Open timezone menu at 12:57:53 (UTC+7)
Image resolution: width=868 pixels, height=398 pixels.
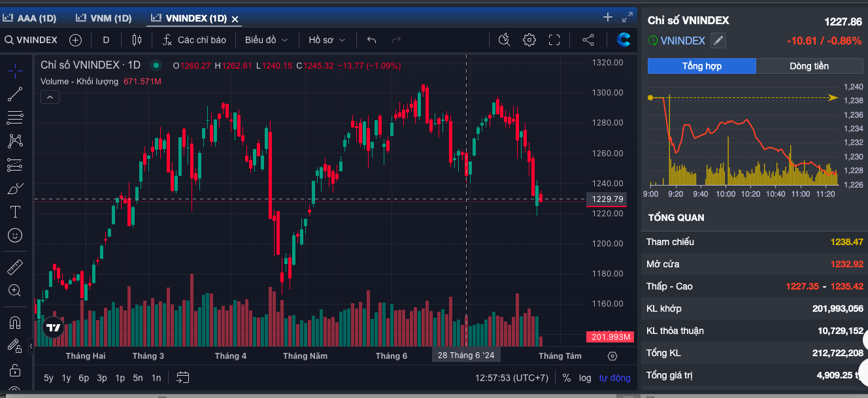(512, 378)
